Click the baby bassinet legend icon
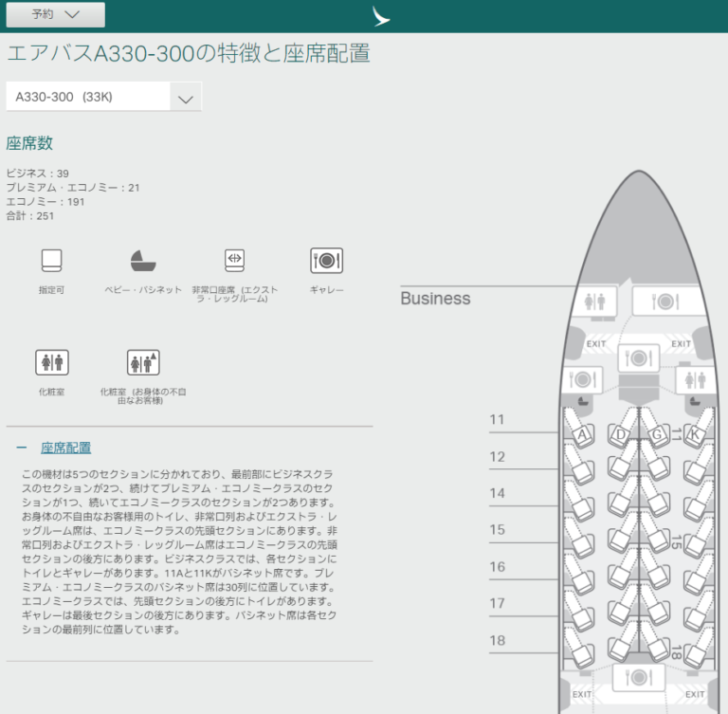This screenshot has height=714, width=728. pyautogui.click(x=143, y=260)
